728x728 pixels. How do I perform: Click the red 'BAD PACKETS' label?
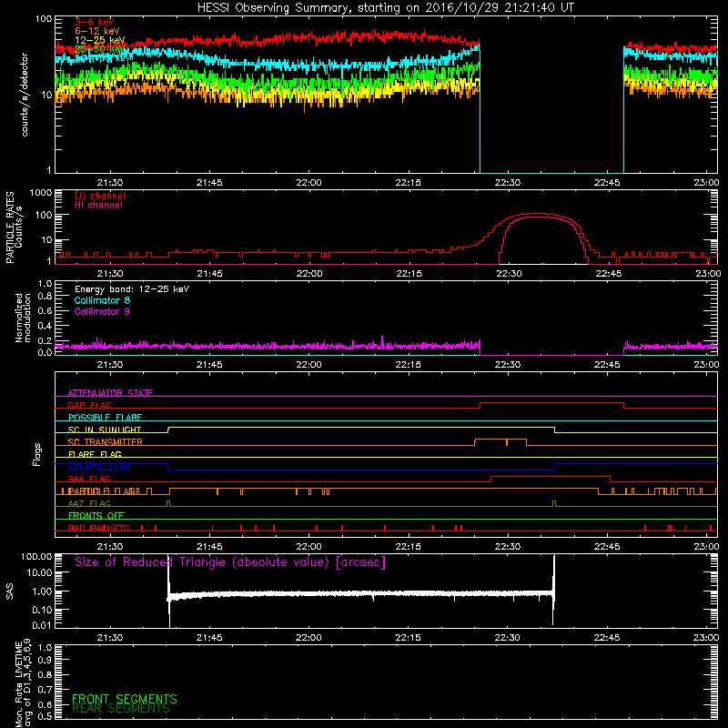click(99, 528)
